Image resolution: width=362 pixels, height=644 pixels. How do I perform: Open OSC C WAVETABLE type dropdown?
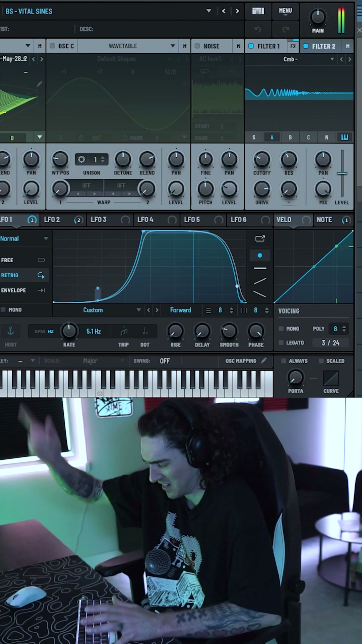173,46
